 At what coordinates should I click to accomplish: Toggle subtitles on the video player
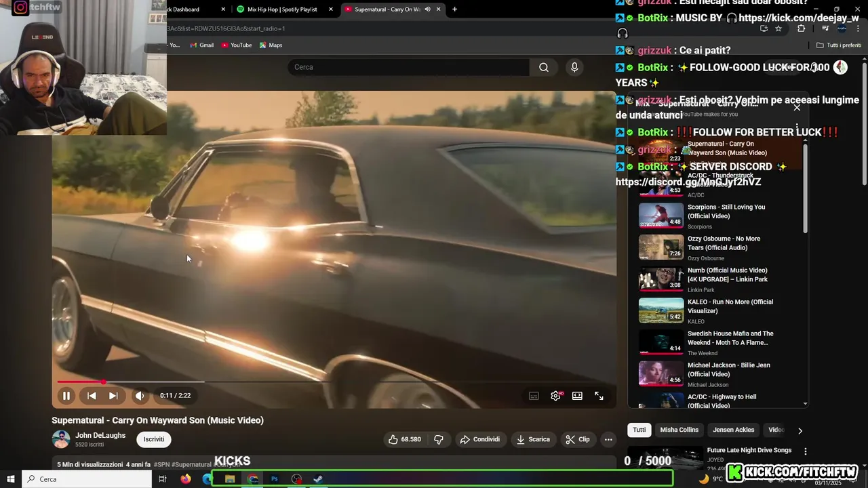(534, 396)
